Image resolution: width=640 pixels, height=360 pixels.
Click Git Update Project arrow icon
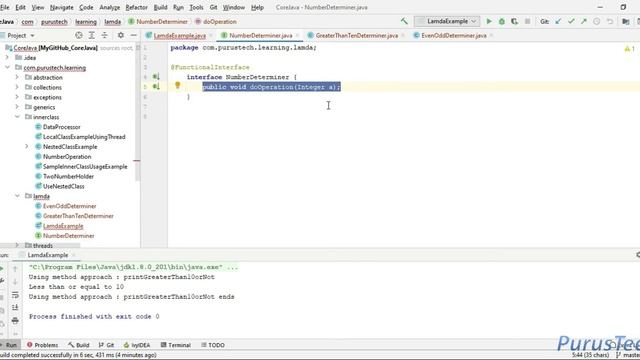click(558, 21)
